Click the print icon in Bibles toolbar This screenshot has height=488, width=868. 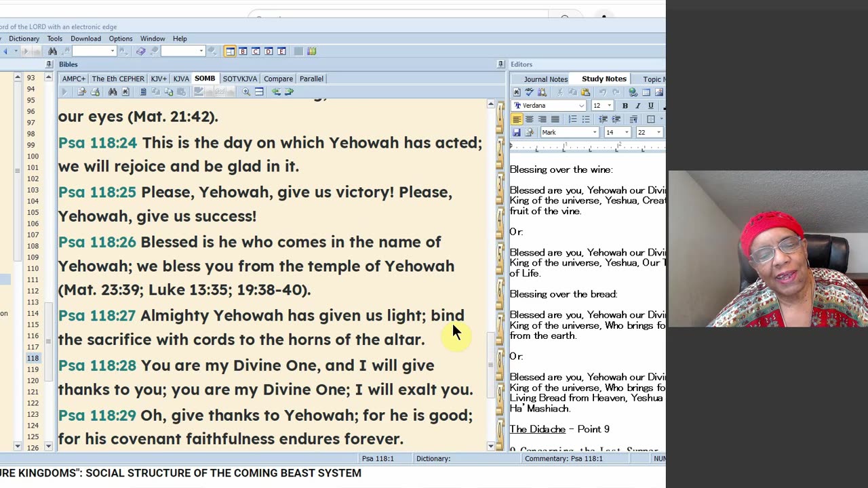(x=95, y=91)
